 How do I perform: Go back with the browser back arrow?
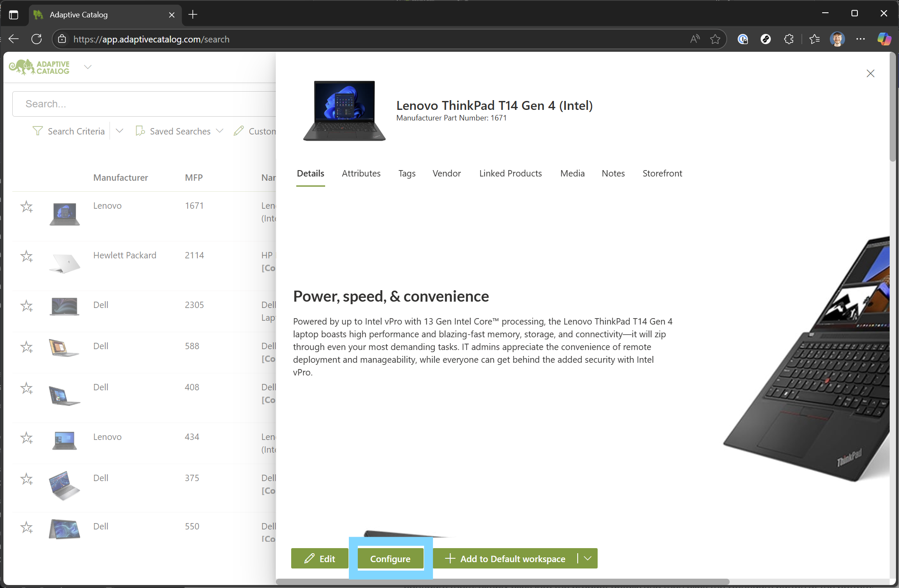[x=14, y=39]
